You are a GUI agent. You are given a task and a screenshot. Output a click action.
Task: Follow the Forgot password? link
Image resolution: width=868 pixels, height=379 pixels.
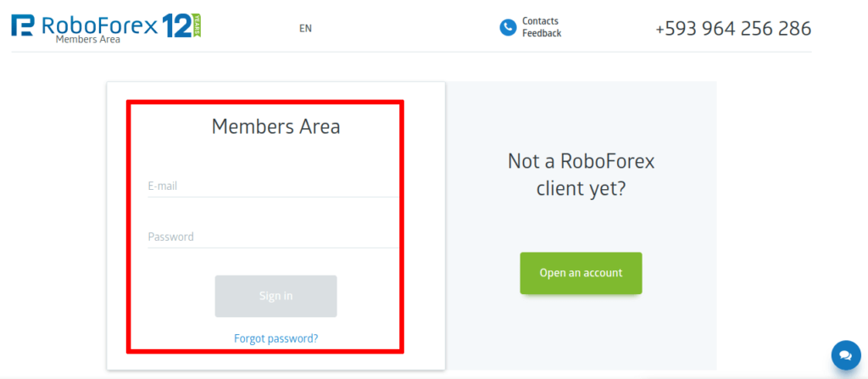[x=275, y=338]
